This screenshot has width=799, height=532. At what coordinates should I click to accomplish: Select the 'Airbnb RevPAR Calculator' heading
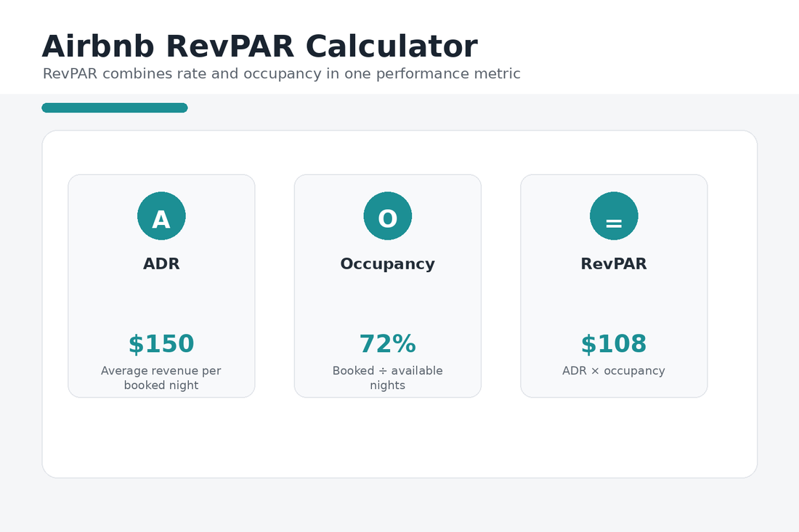[x=260, y=47]
